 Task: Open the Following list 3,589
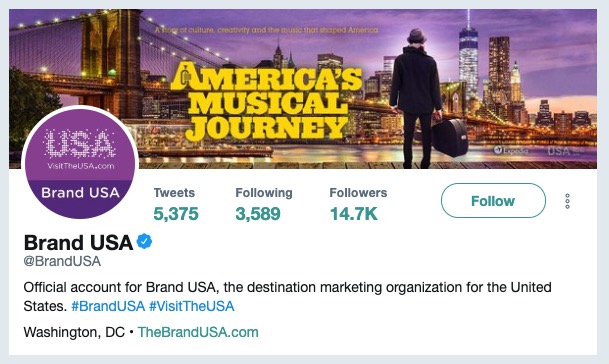pos(258,214)
